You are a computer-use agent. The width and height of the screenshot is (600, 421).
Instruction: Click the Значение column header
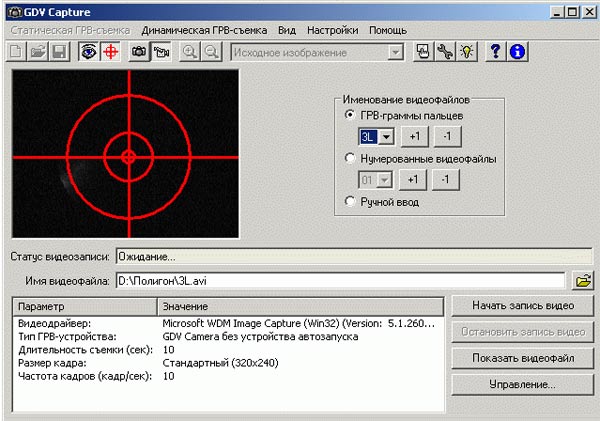(300, 307)
